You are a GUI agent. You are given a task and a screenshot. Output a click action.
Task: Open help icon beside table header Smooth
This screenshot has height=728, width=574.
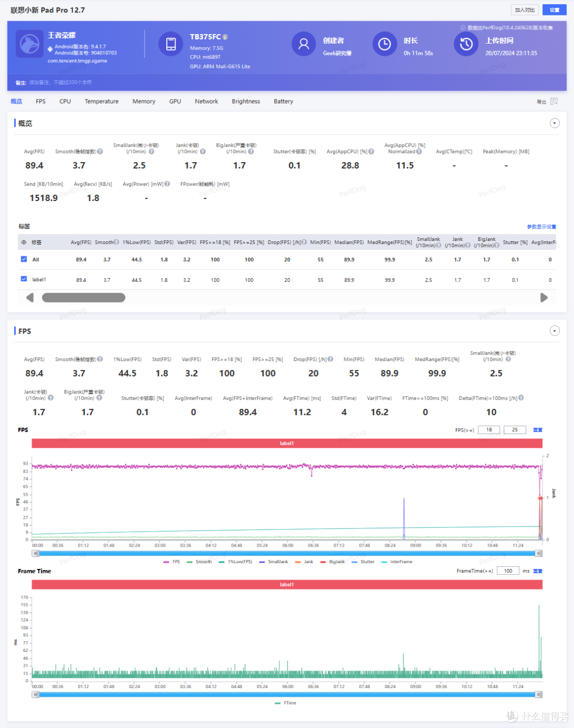tap(116, 242)
